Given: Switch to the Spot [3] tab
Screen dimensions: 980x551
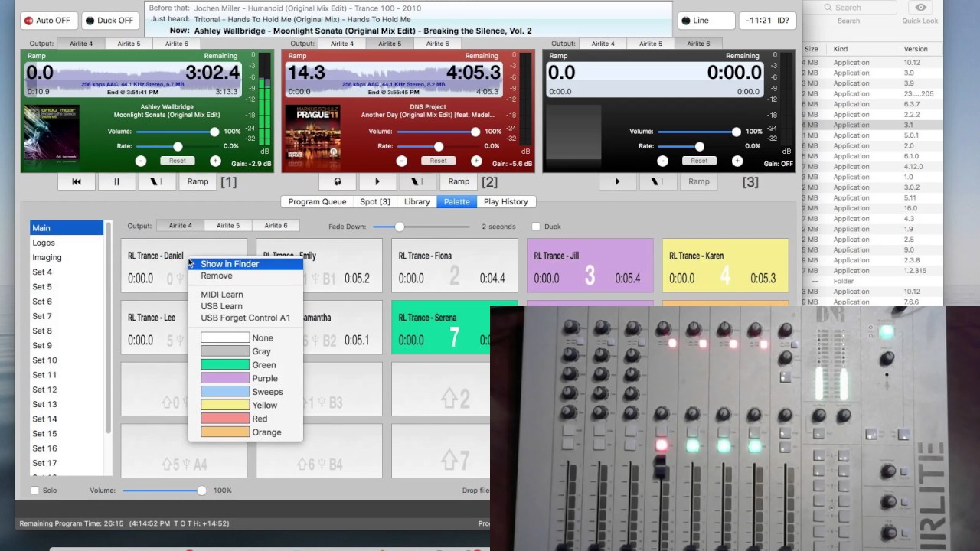Looking at the screenshot, I should [375, 202].
